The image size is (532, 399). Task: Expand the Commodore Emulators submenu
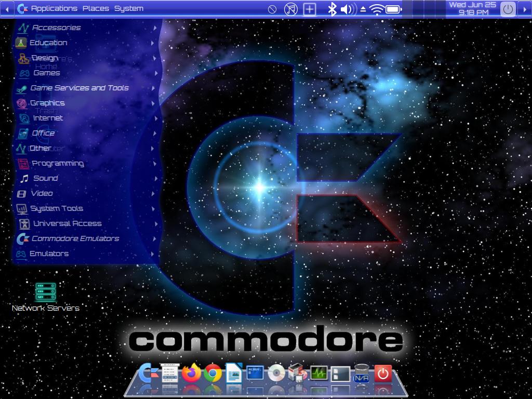86,238
